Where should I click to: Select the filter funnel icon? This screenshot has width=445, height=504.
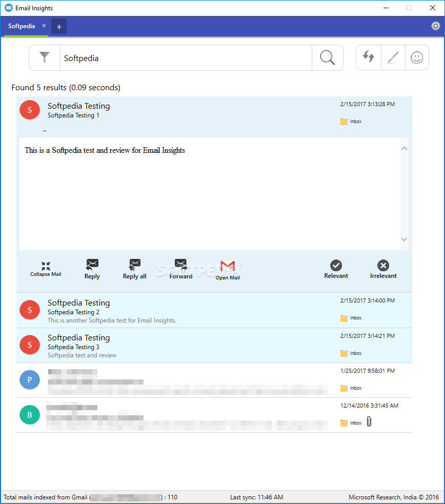click(x=45, y=57)
